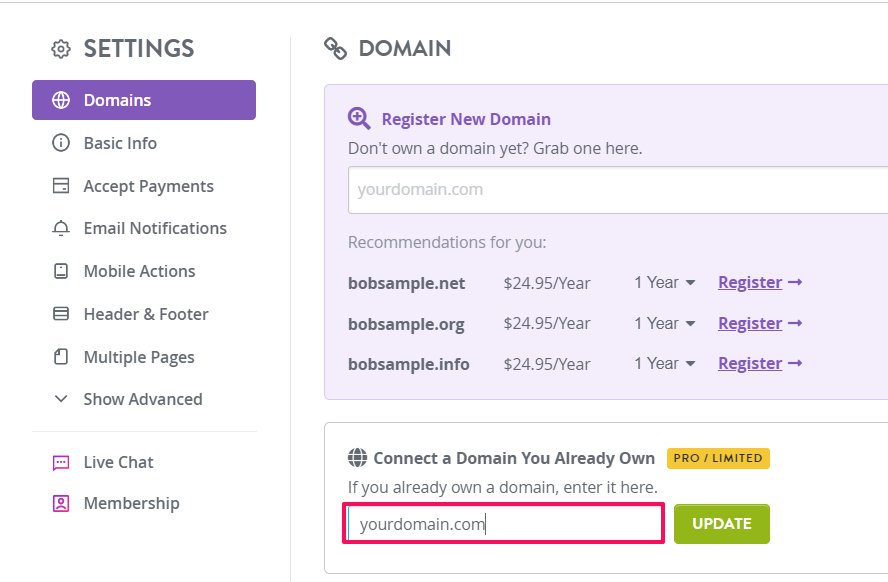Click the Header & Footer layout icon
This screenshot has width=888, height=582.
(61, 314)
